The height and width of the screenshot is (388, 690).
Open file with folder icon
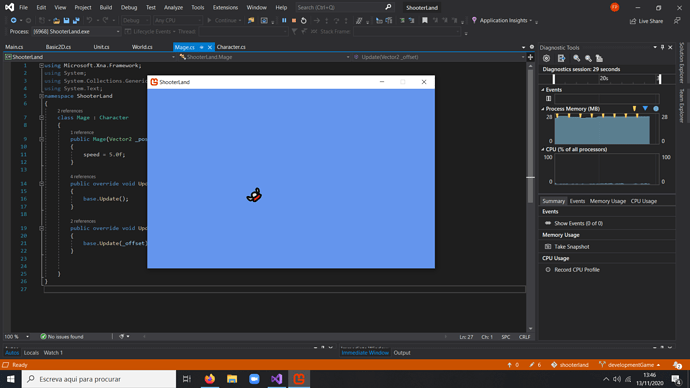(56, 20)
